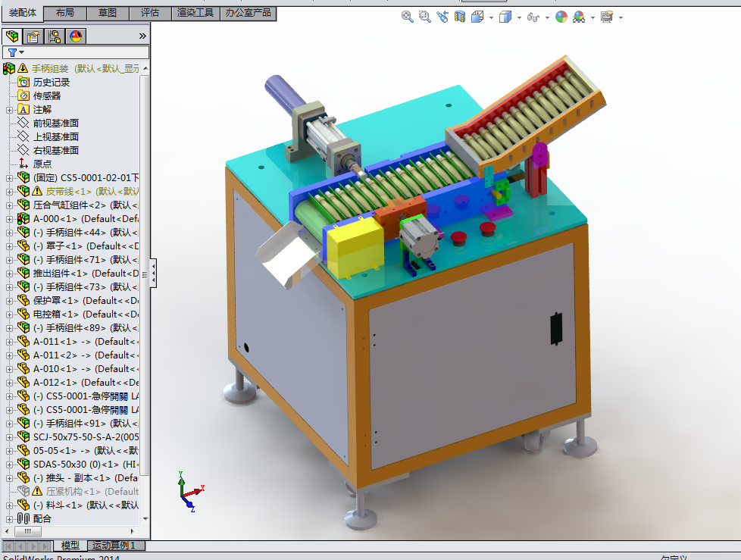
Task: Open the FeatureManager design tree tab
Action: [12, 36]
